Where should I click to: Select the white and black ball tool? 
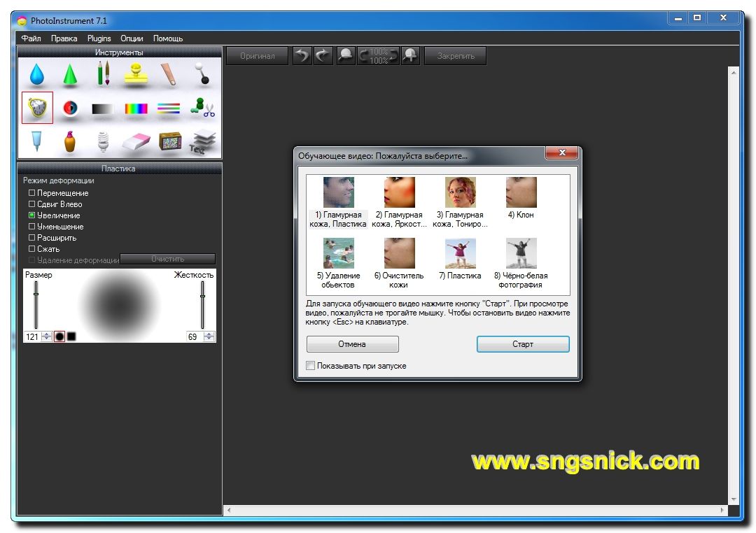tap(202, 75)
